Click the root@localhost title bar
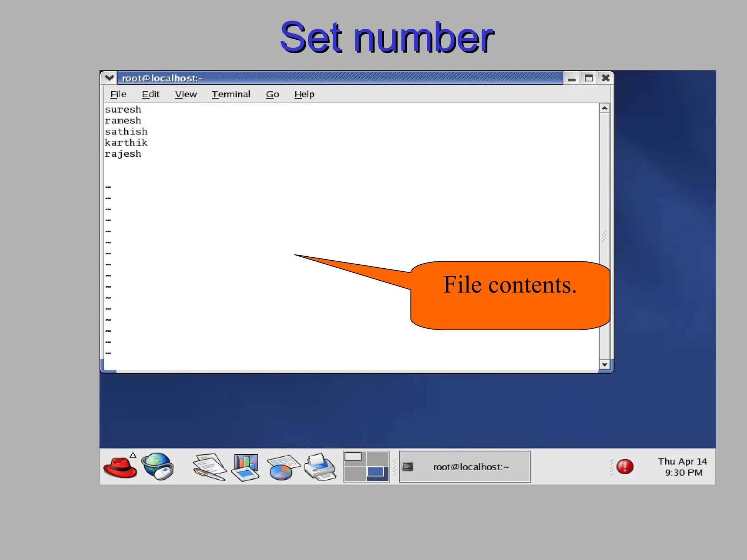Viewport: 747px width, 560px height. pyautogui.click(x=340, y=78)
